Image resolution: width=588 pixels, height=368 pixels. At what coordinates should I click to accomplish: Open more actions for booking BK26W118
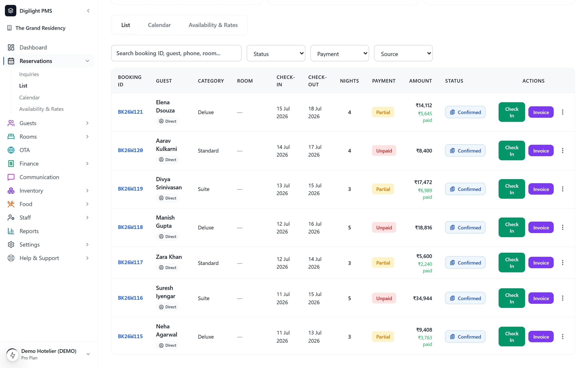tap(562, 228)
